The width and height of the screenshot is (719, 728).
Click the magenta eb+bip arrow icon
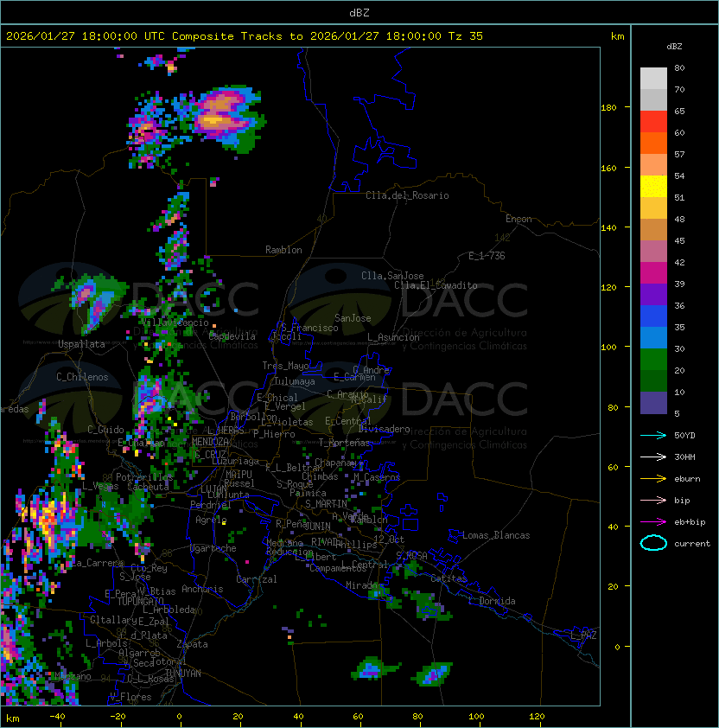tap(653, 522)
